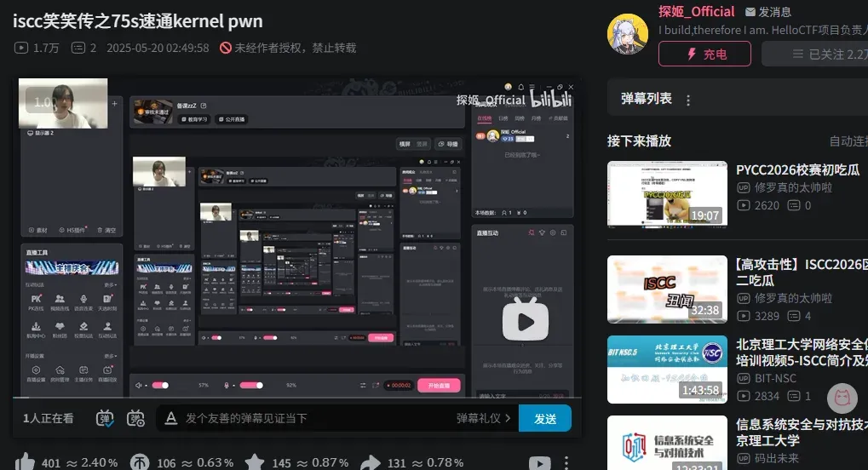Open the 信息系统安全与对抗技术 video thumbnail
868x470 pixels.
coord(667,443)
